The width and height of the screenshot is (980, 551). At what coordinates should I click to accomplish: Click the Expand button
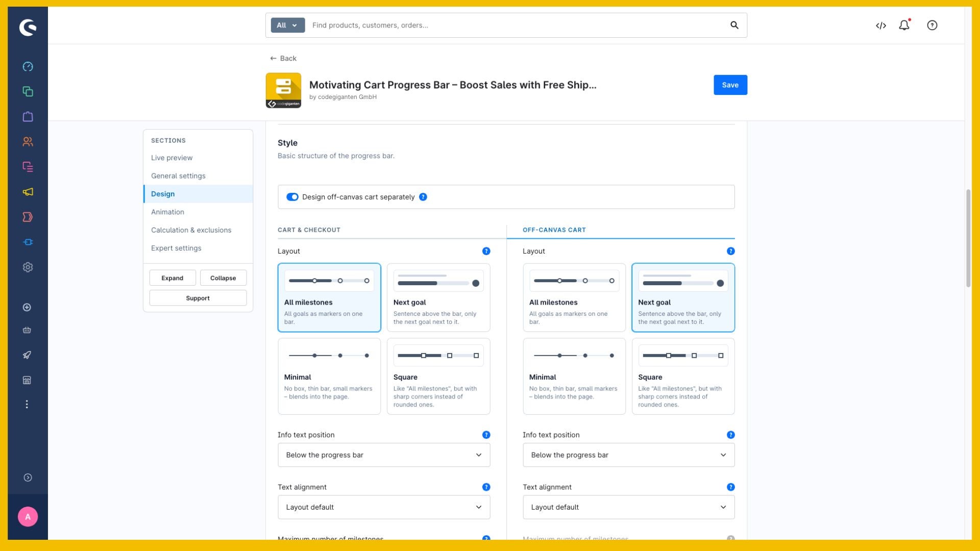(x=173, y=278)
